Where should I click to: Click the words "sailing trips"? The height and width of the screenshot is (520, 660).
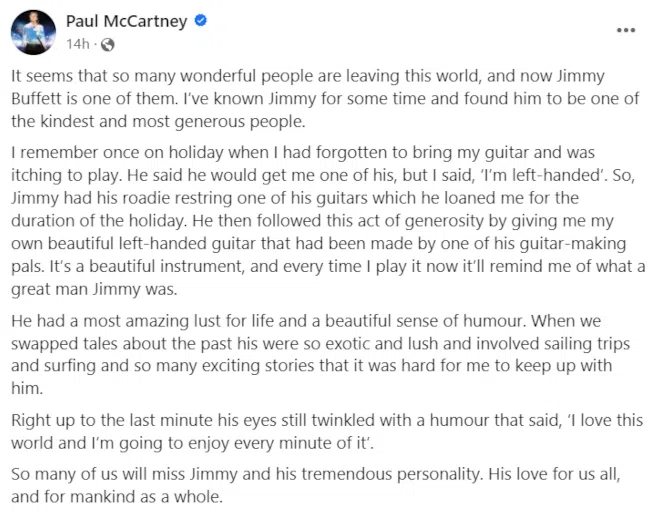click(587, 344)
